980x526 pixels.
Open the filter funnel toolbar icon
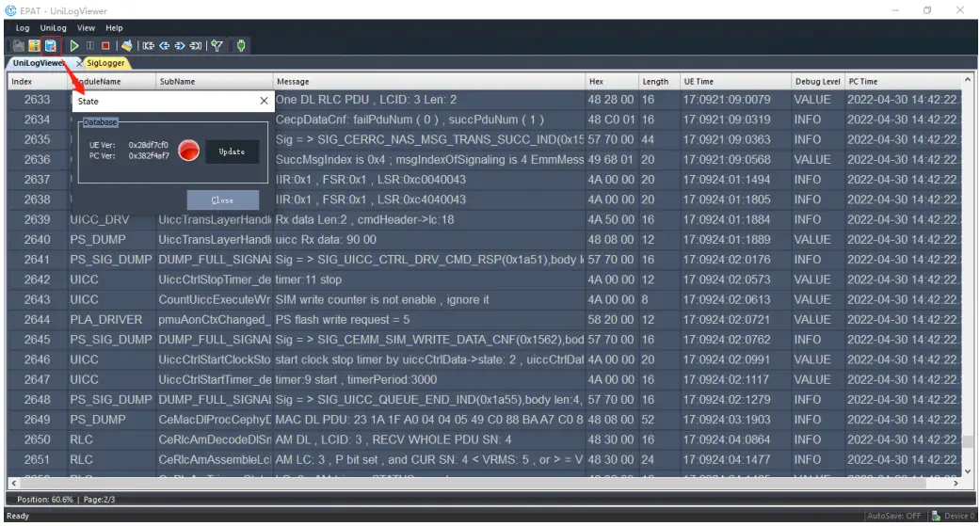tap(217, 45)
